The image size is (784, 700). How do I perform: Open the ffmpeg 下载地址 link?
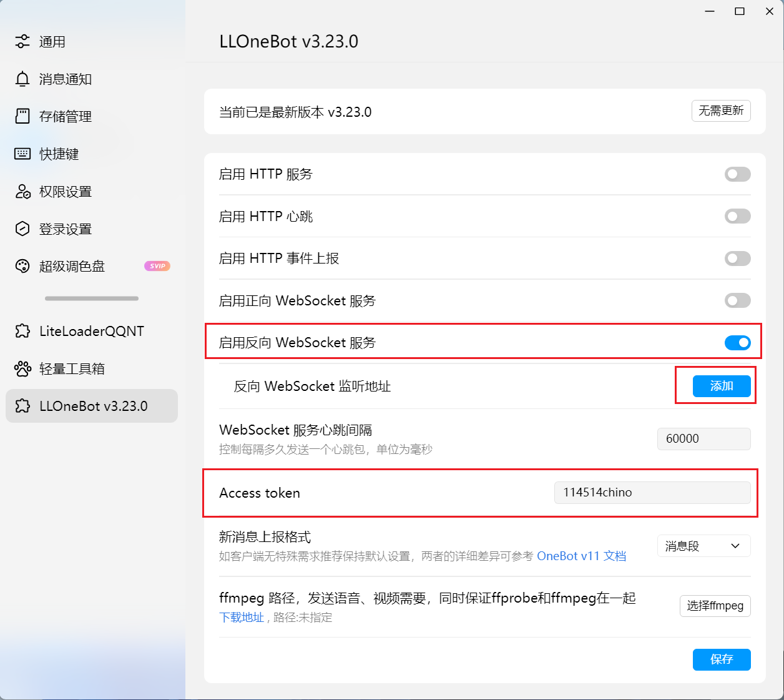[x=242, y=618]
